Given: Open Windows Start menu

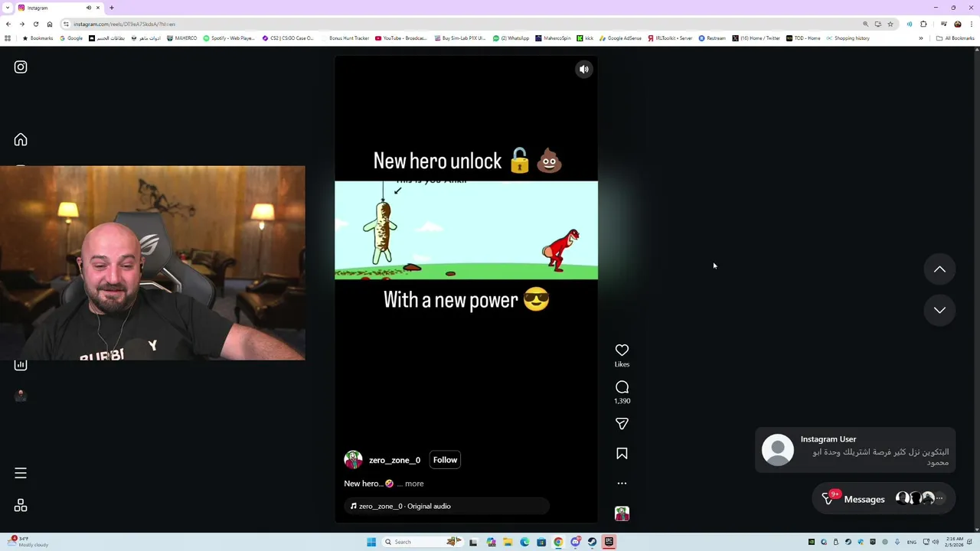Looking at the screenshot, I should (x=371, y=542).
